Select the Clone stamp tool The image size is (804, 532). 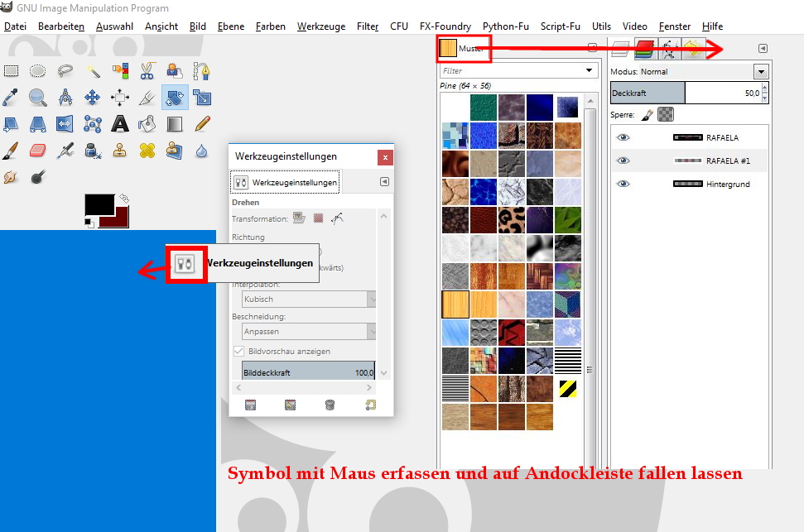(x=120, y=151)
